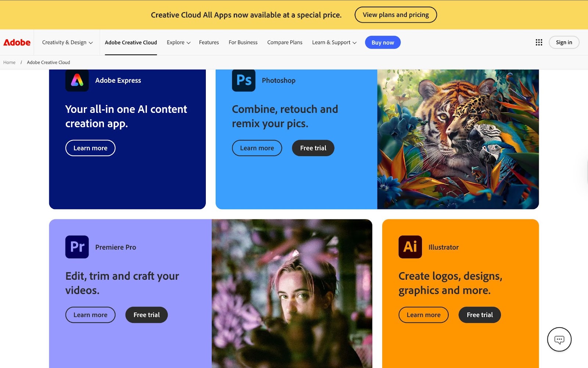Click the Buy now button
The width and height of the screenshot is (588, 368).
pyautogui.click(x=383, y=42)
